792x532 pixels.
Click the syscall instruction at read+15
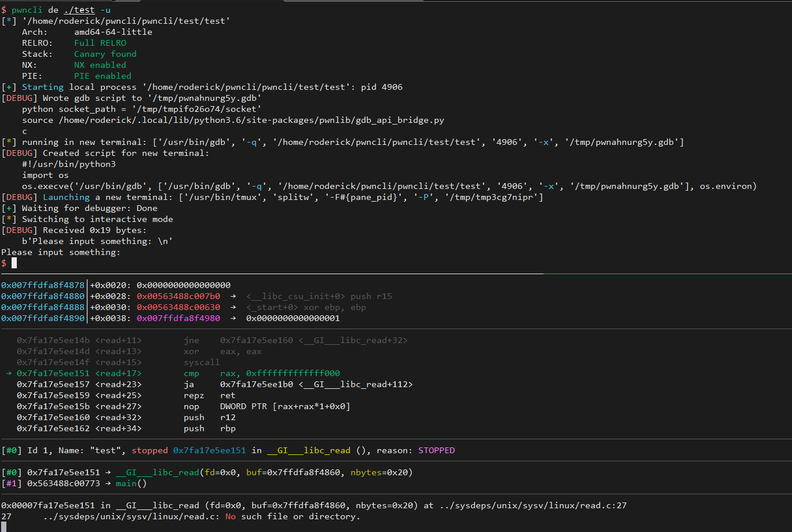(202, 362)
